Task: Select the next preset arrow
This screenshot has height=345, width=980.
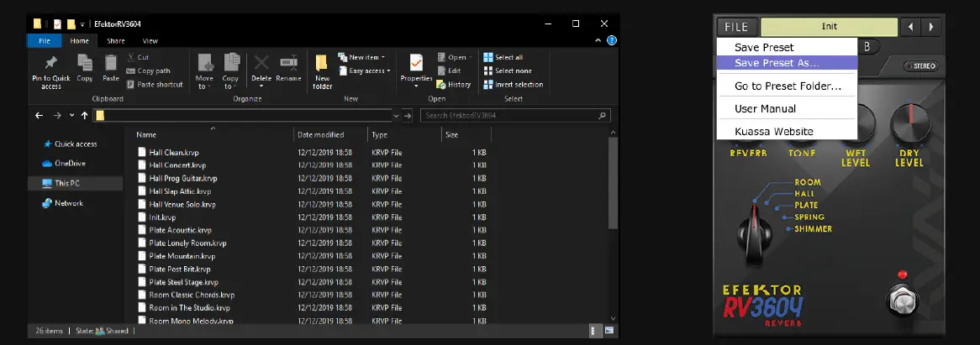Action: pyautogui.click(x=930, y=27)
